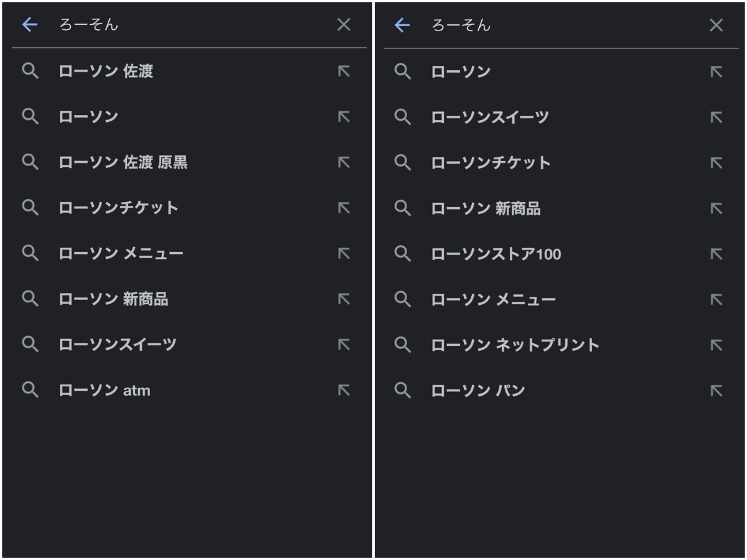Click the magnifier icon beside ローソン atm
Image resolution: width=747 pixels, height=560 pixels.
tap(30, 390)
